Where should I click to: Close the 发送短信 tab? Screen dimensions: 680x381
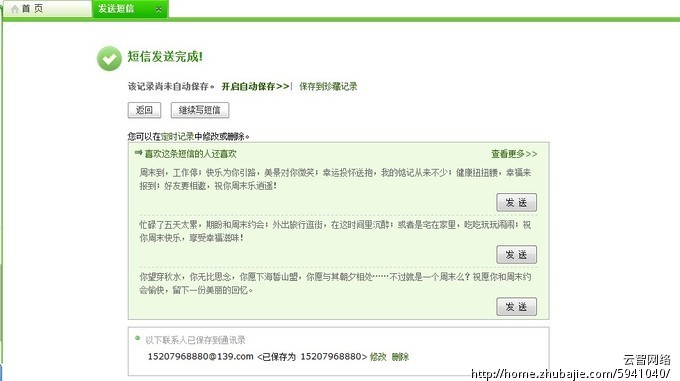tap(159, 9)
